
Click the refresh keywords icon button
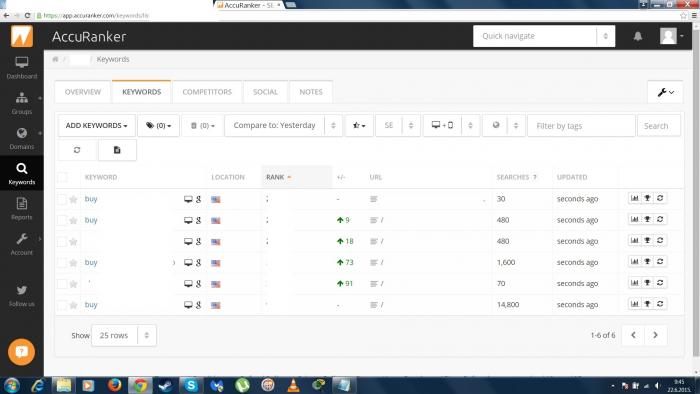click(x=77, y=150)
